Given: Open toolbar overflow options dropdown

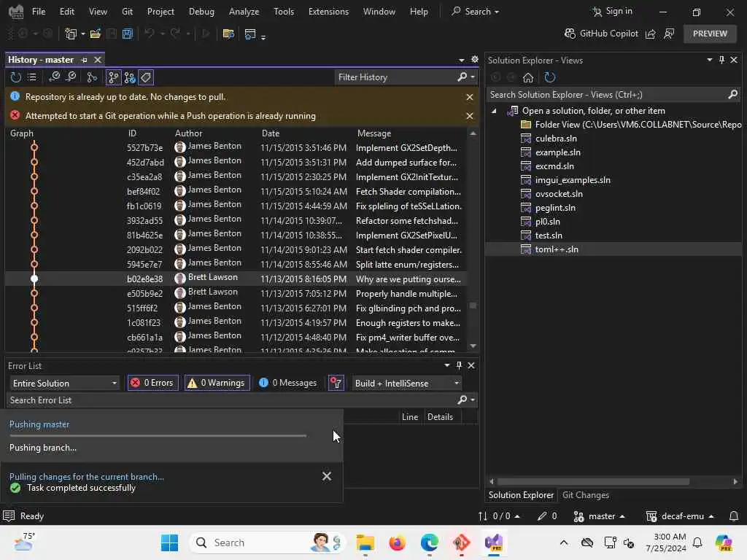Looking at the screenshot, I should click(x=263, y=36).
